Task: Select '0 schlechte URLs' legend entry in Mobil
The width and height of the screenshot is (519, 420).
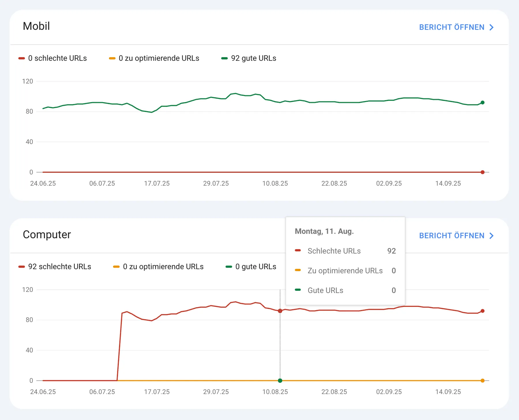Action: (x=52, y=58)
